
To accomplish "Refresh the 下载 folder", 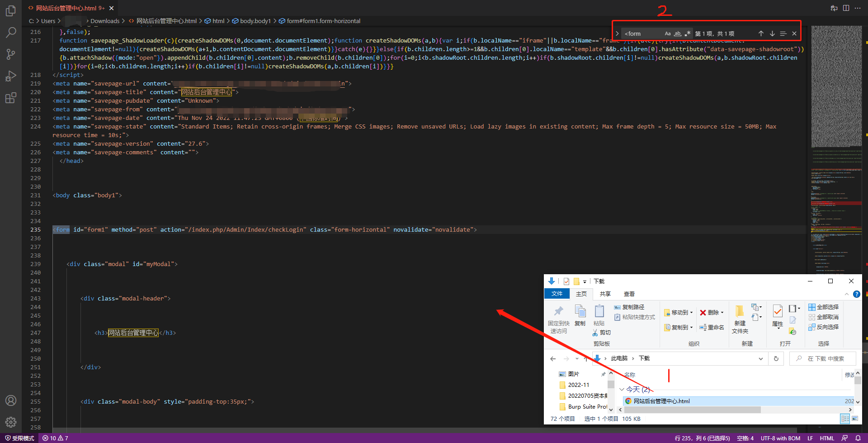I will (x=776, y=358).
